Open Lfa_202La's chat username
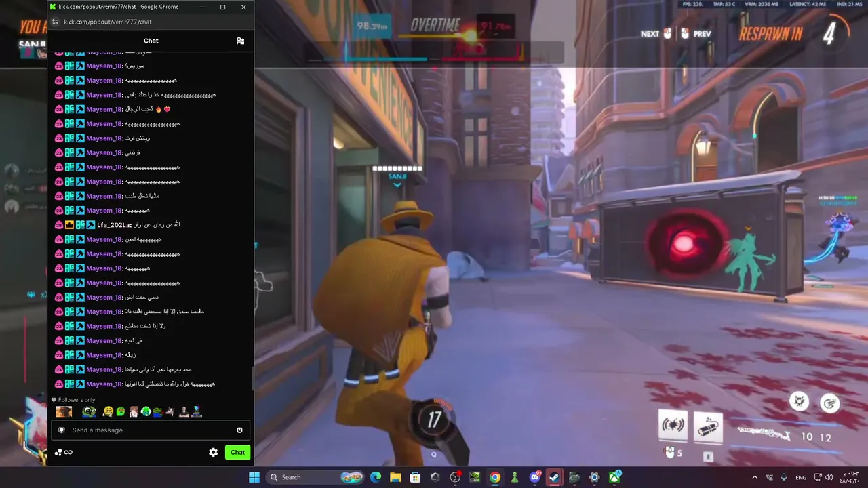This screenshot has width=868, height=488. 113,225
